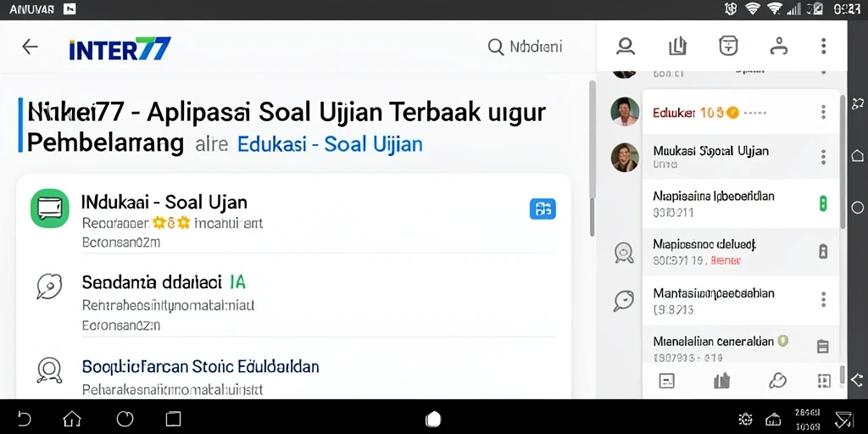Select the 'Napisaiina Ipbeoeridlan' row
Image resolution: width=868 pixels, height=434 pixels.
coord(741,203)
